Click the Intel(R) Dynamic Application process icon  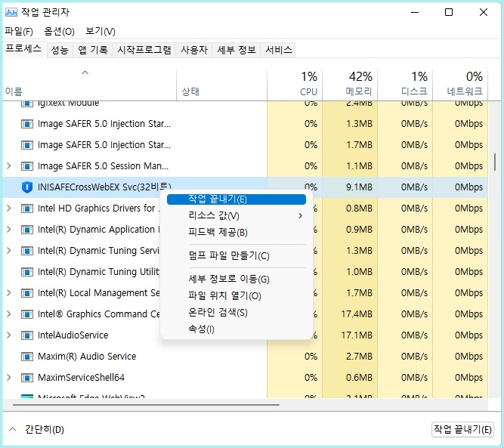27,230
